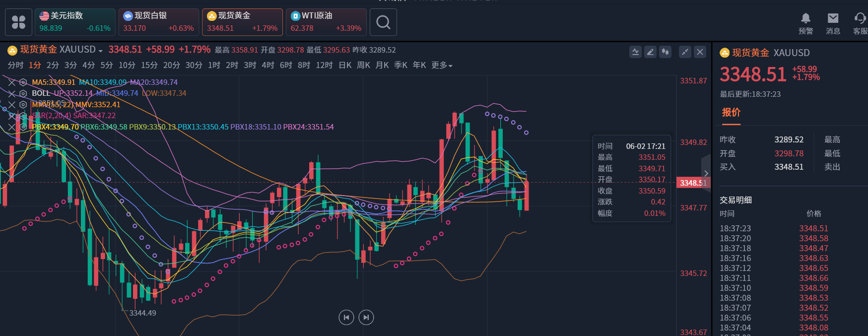This screenshot has width=868, height=336.
Task: Select the 15分 timeframe
Action: click(x=149, y=65)
